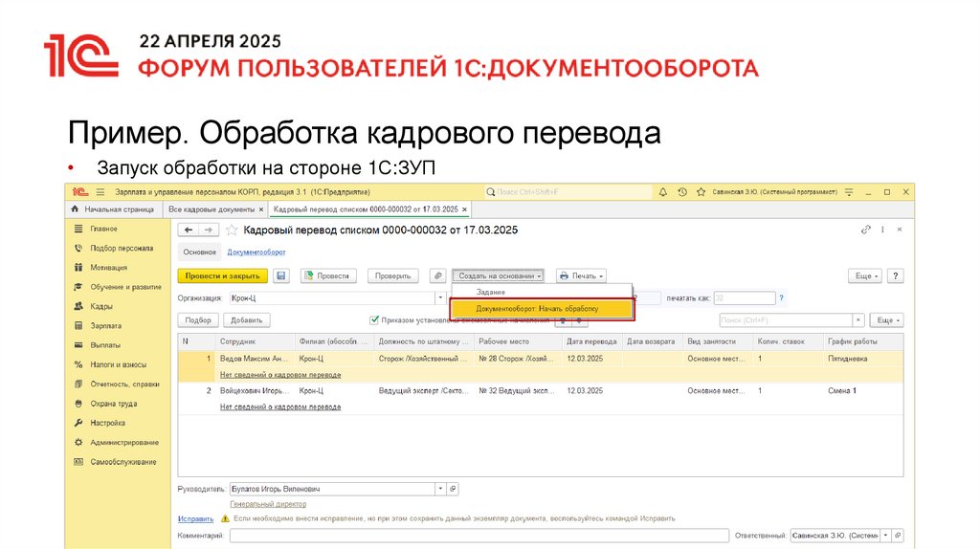Viewport: 980px width, 549px height.
Task: Focus the table search field
Action: pyautogui.click(x=786, y=319)
